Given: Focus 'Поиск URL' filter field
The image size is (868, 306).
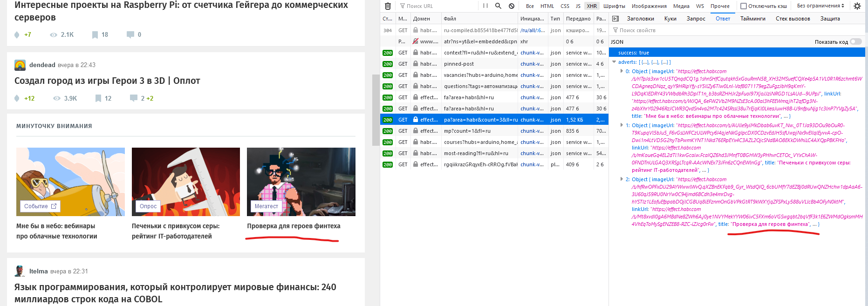Looking at the screenshot, I should coord(438,6).
